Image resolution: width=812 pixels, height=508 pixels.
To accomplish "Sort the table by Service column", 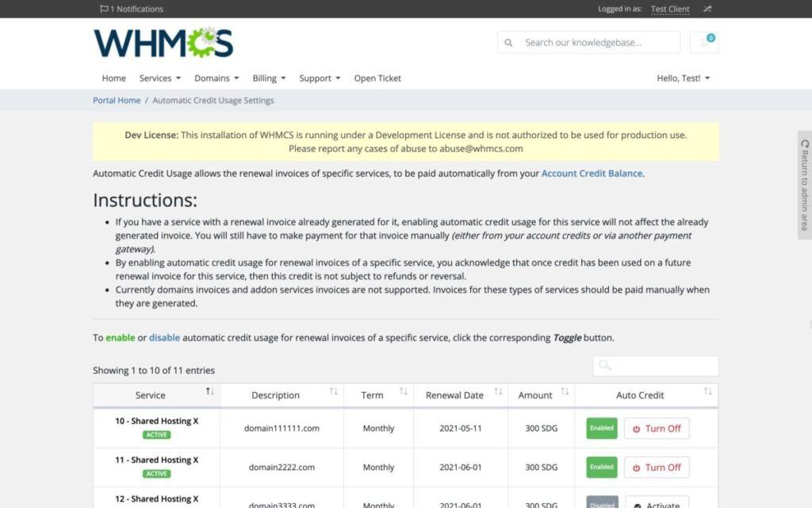I will (x=156, y=395).
